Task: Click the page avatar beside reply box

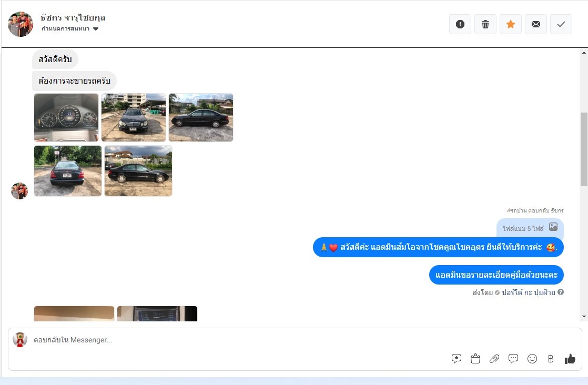Action: pyautogui.click(x=20, y=340)
